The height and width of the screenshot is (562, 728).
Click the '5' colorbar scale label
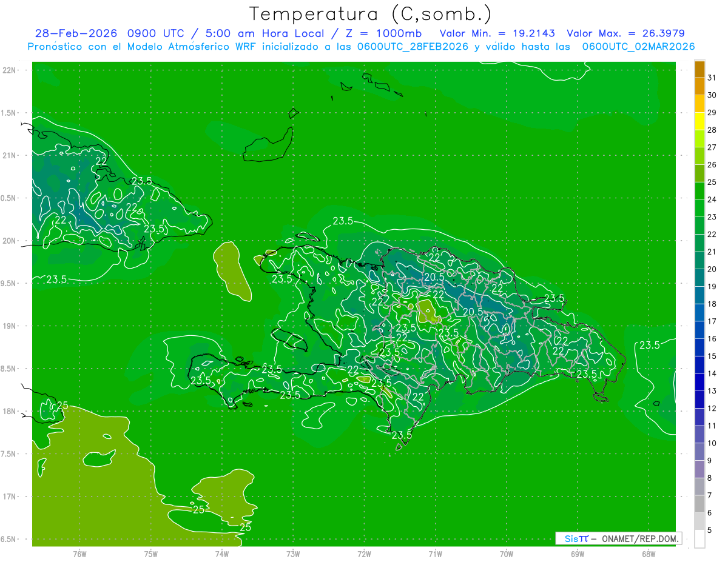[710, 530]
